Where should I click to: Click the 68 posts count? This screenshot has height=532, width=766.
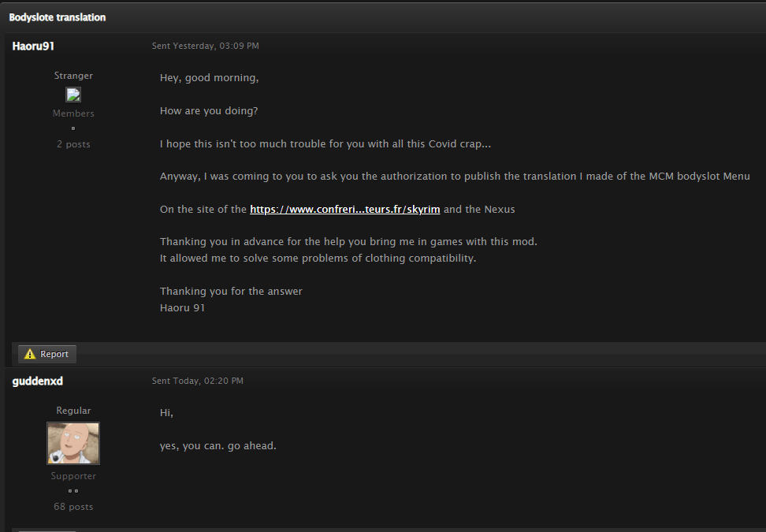[73, 507]
